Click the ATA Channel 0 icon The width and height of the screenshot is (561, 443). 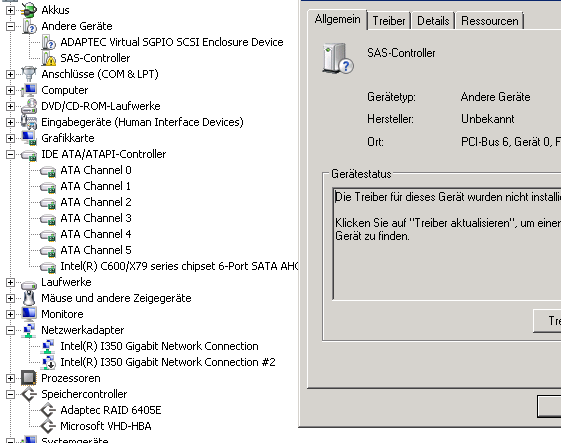click(x=48, y=171)
